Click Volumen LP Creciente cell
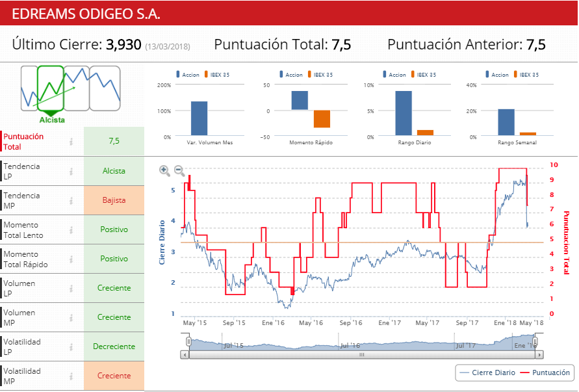579x392 pixels. (114, 288)
